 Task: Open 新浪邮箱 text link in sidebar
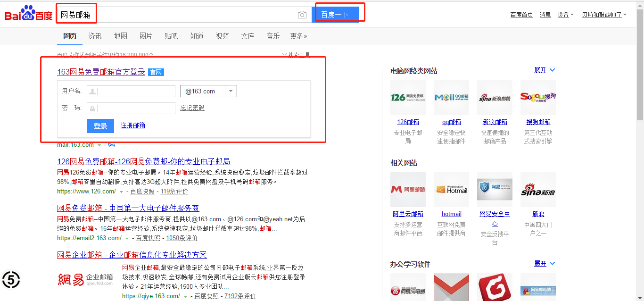[x=495, y=122]
